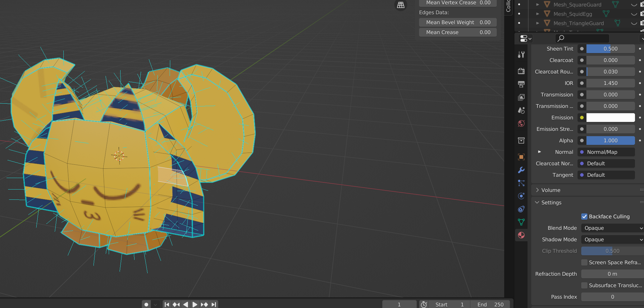Click the Mesh_SquareGuard object icon
The height and width of the screenshot is (308, 644).
tap(547, 5)
